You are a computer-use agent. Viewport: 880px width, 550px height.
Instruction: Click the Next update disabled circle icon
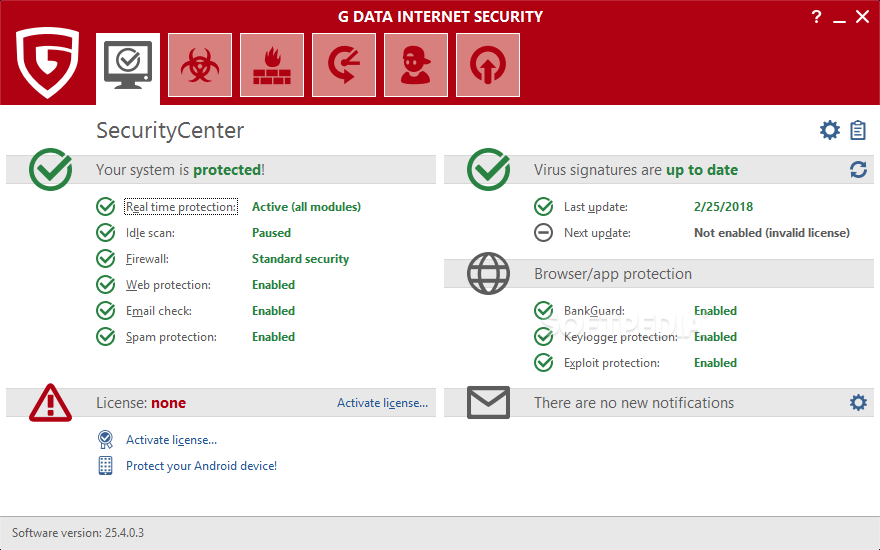point(543,232)
